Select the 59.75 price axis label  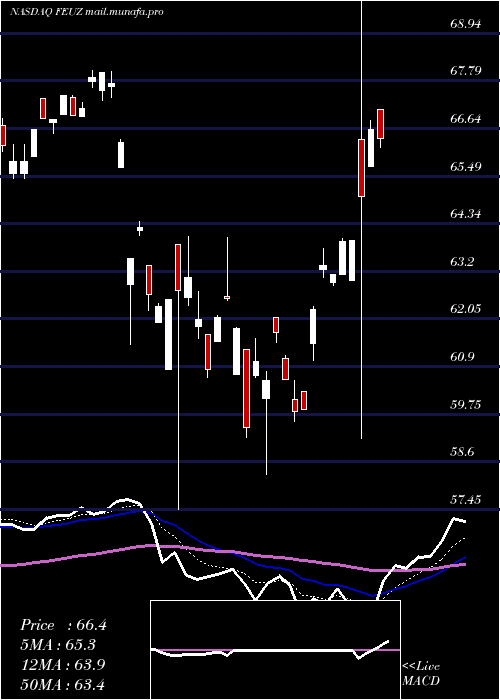466,404
